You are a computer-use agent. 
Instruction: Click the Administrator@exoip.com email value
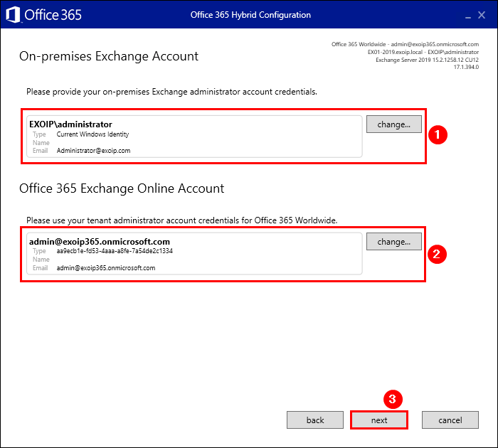93,151
